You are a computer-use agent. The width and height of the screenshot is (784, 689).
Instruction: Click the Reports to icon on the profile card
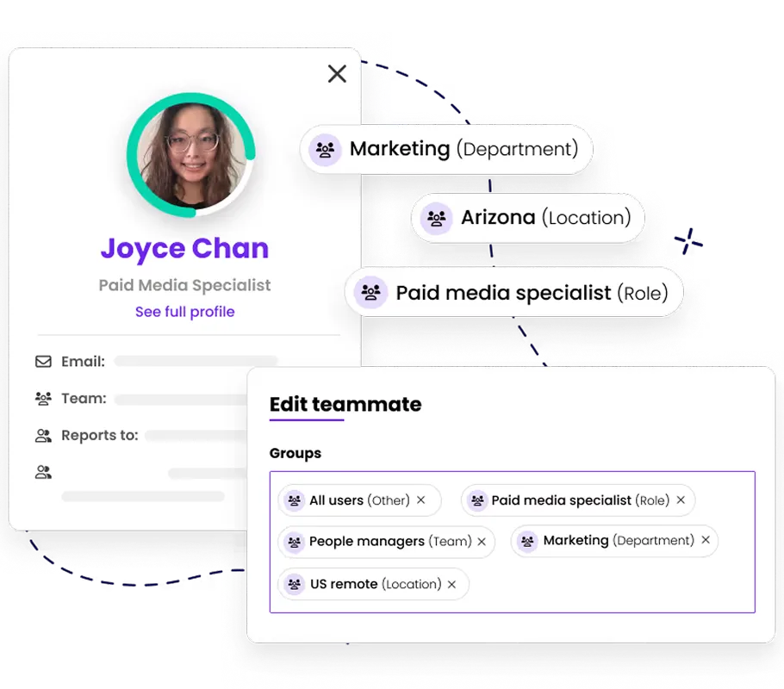(x=43, y=435)
